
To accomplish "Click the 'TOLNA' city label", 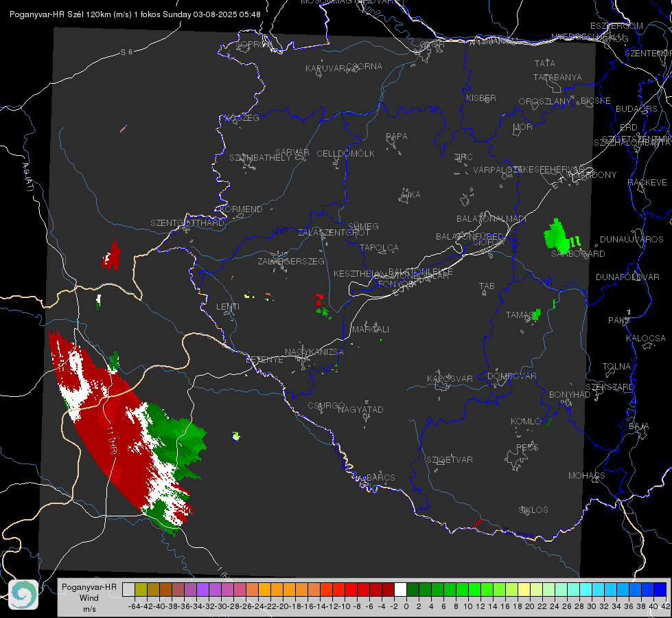I will pyautogui.click(x=616, y=367).
